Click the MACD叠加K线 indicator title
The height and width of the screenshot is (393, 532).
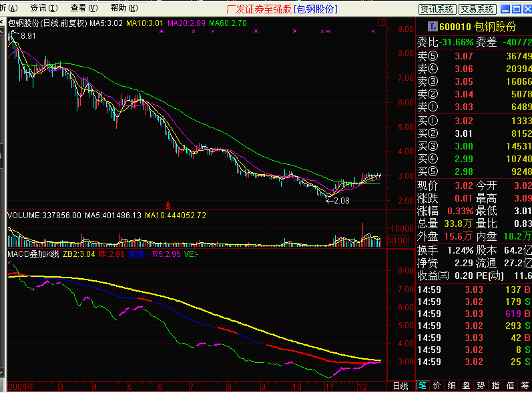[33, 254]
